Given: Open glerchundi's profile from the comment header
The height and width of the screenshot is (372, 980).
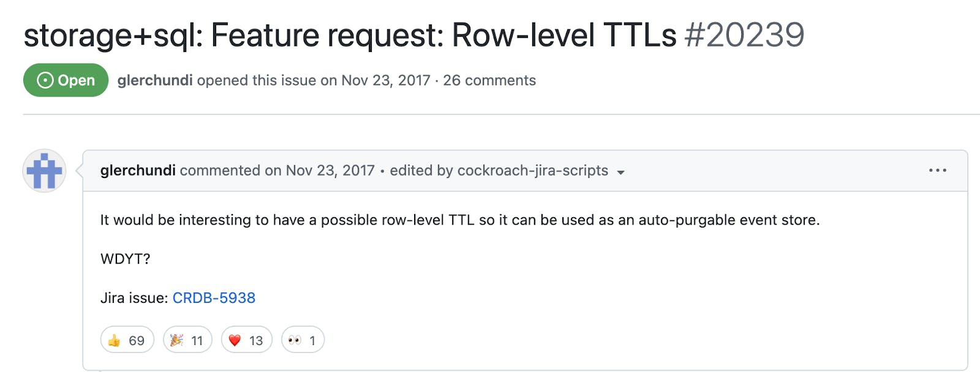Looking at the screenshot, I should 138,171.
